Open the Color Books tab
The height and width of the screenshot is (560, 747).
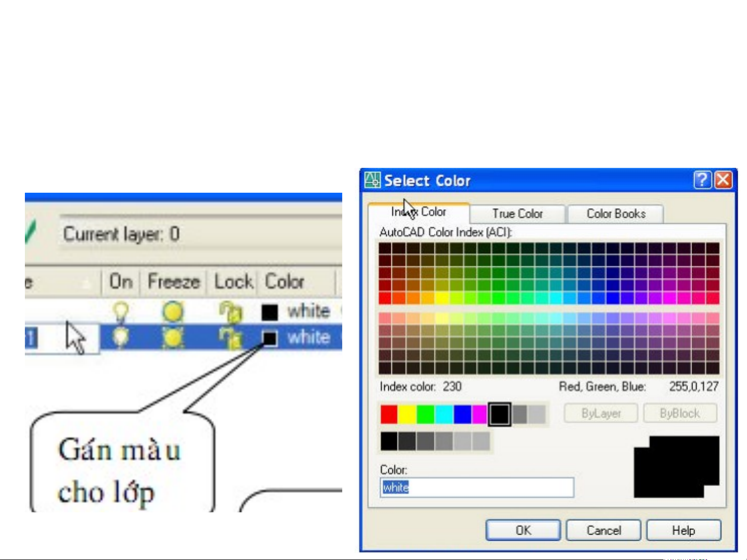coord(615,213)
